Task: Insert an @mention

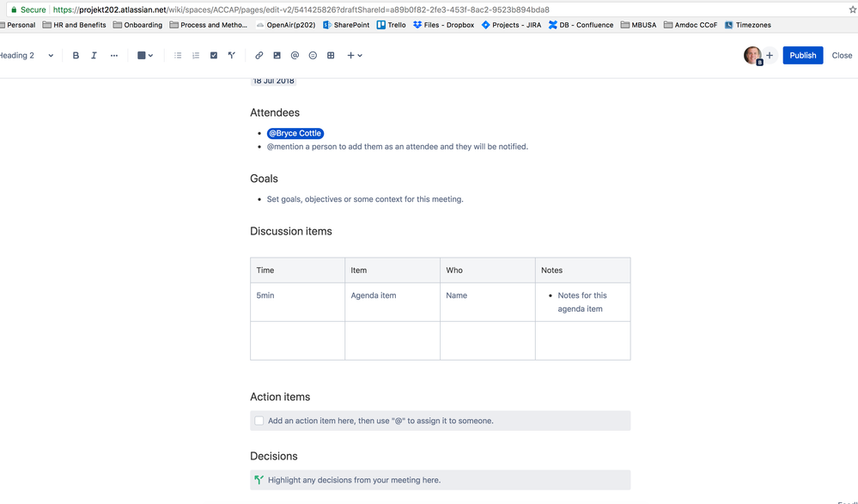Action: tap(295, 55)
